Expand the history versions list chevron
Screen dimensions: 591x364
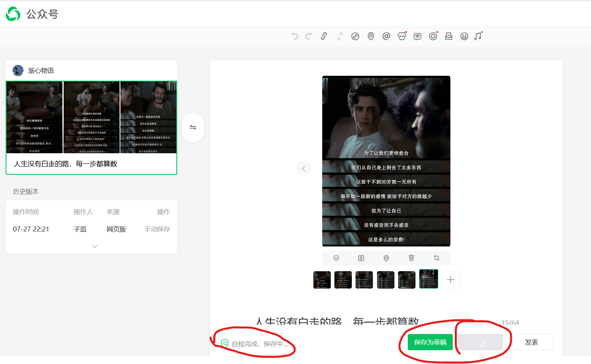pyautogui.click(x=95, y=246)
